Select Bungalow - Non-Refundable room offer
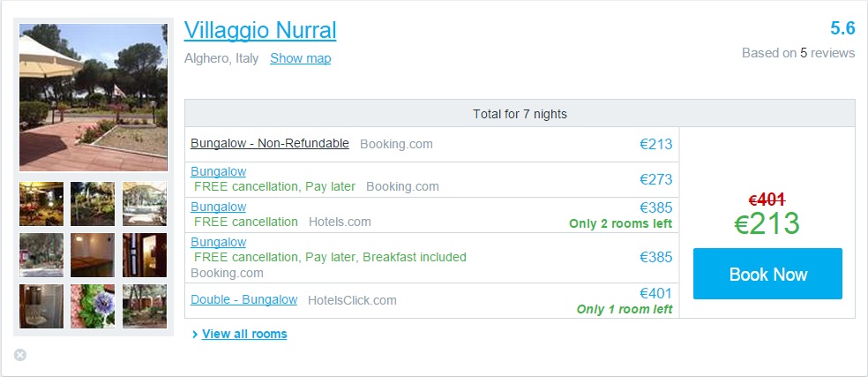 click(270, 143)
